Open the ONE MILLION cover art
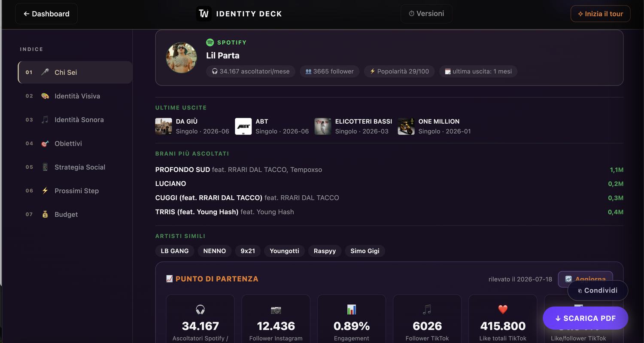Image resolution: width=644 pixels, height=343 pixels. (406, 126)
